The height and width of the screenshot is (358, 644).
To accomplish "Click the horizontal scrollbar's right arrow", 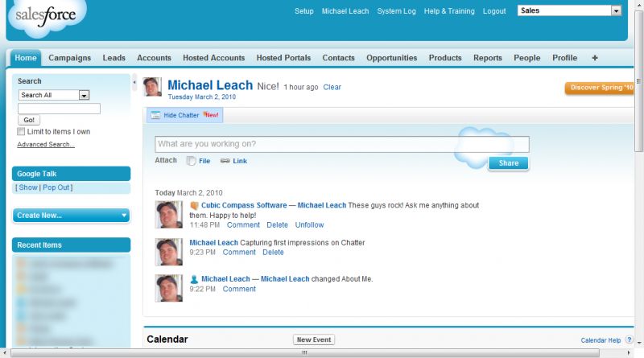I will coord(629,352).
